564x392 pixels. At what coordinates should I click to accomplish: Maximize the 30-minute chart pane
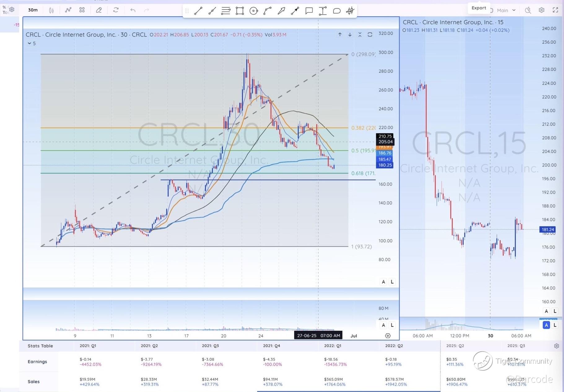point(370,35)
